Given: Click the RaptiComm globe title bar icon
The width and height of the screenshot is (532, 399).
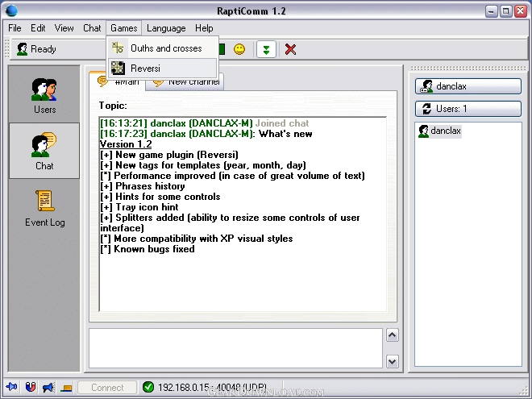Looking at the screenshot, I should [x=11, y=10].
